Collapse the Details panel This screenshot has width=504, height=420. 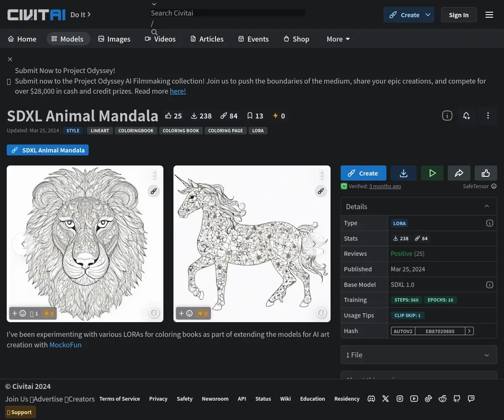[x=487, y=206]
